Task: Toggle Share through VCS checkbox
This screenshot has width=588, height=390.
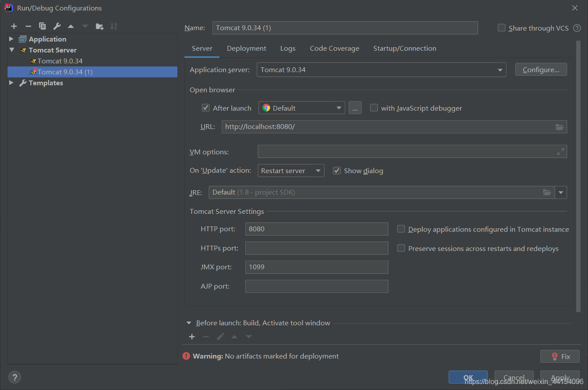Action: tap(501, 28)
